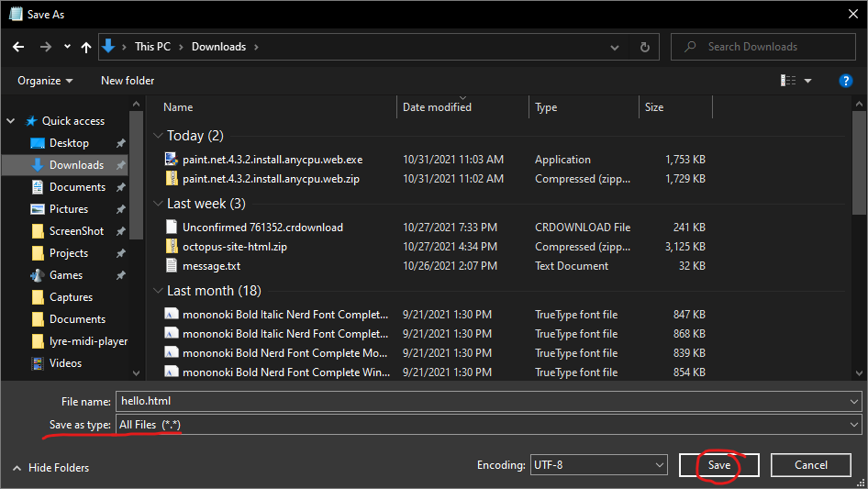Open pinned Documents in the sidebar
This screenshot has height=489, width=868.
(x=77, y=187)
